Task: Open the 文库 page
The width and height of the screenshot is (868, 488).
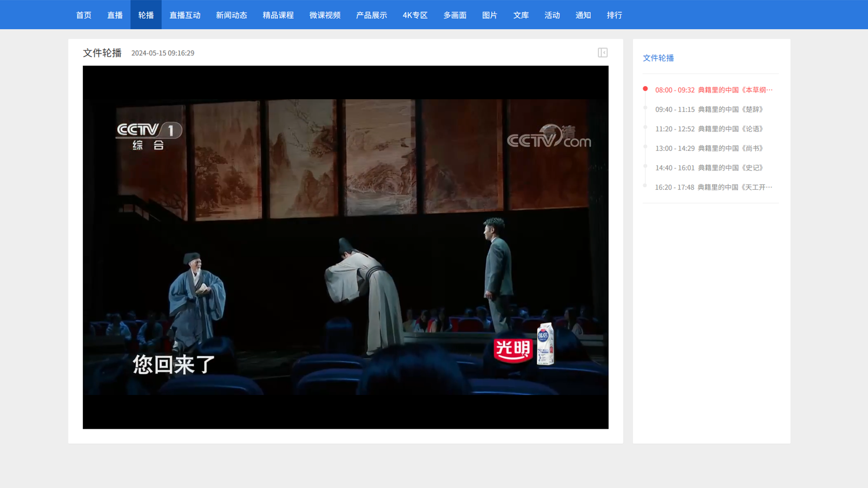Action: pos(521,15)
